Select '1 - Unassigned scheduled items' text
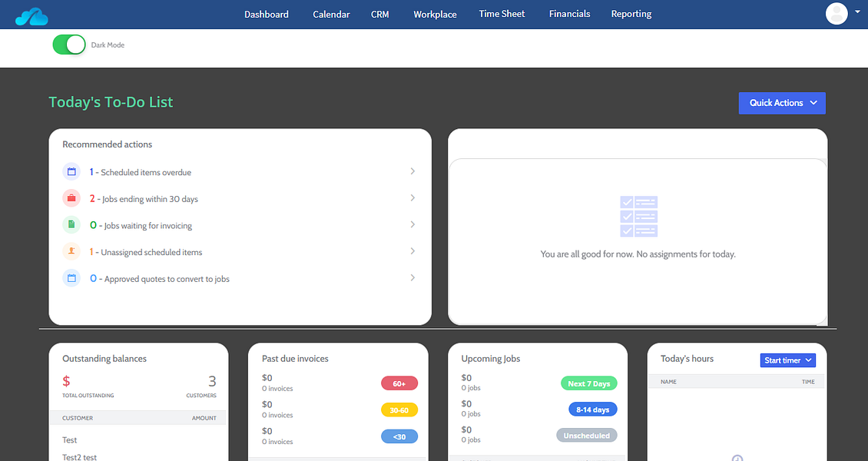The width and height of the screenshot is (868, 461). 146,252
